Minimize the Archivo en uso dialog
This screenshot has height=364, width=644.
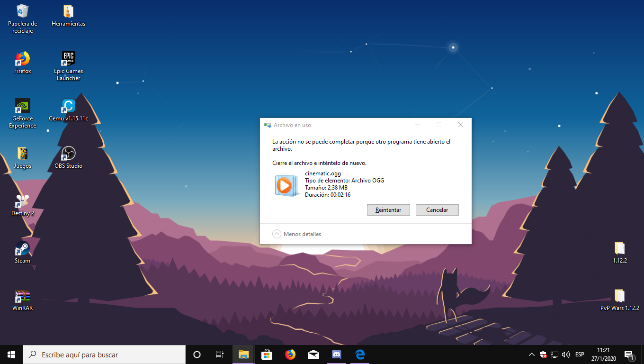(x=417, y=125)
